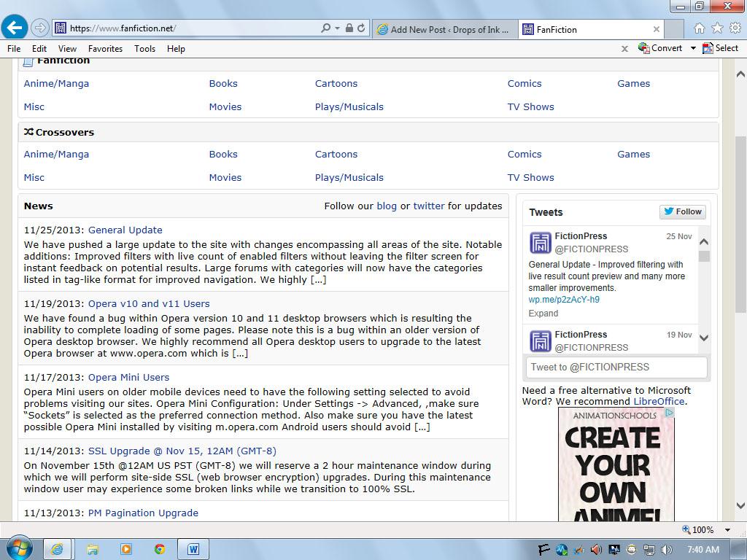Click the page scrollbar down arrow
The image size is (747, 560).
(x=740, y=505)
